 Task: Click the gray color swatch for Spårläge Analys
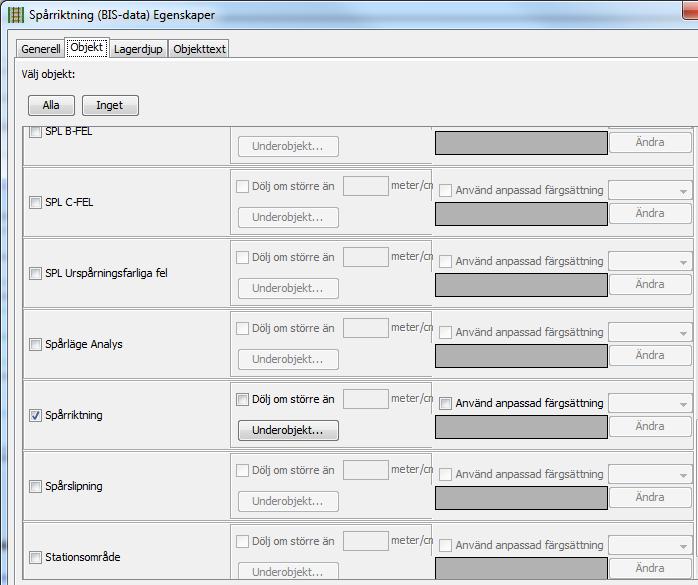click(521, 356)
